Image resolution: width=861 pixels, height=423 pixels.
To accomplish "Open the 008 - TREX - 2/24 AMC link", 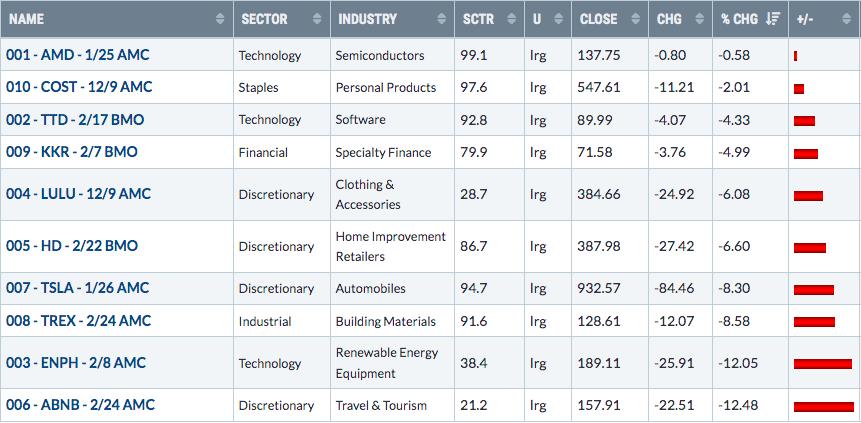I will tap(79, 321).
